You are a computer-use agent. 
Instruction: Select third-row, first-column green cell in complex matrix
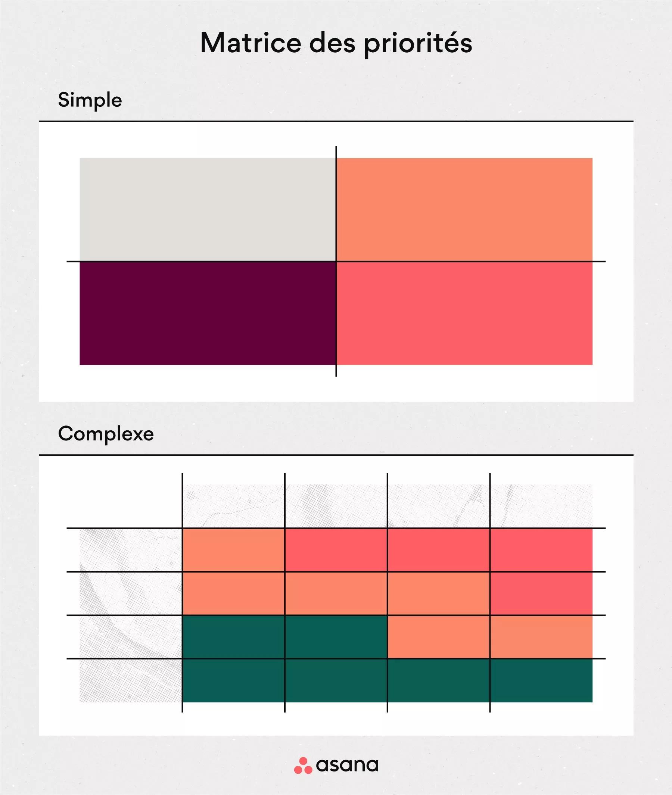pos(234,636)
